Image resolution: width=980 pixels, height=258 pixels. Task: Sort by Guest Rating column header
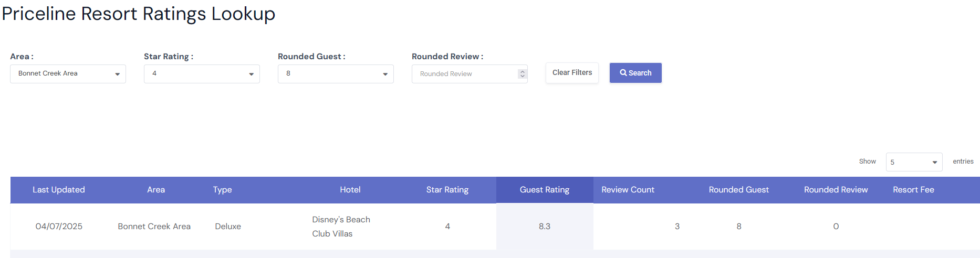click(545, 190)
